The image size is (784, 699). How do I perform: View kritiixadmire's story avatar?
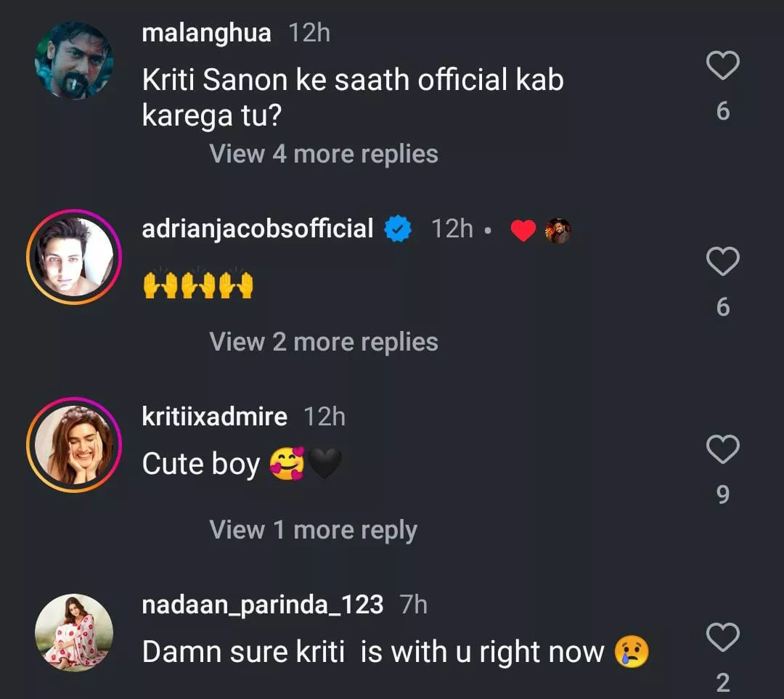[74, 445]
